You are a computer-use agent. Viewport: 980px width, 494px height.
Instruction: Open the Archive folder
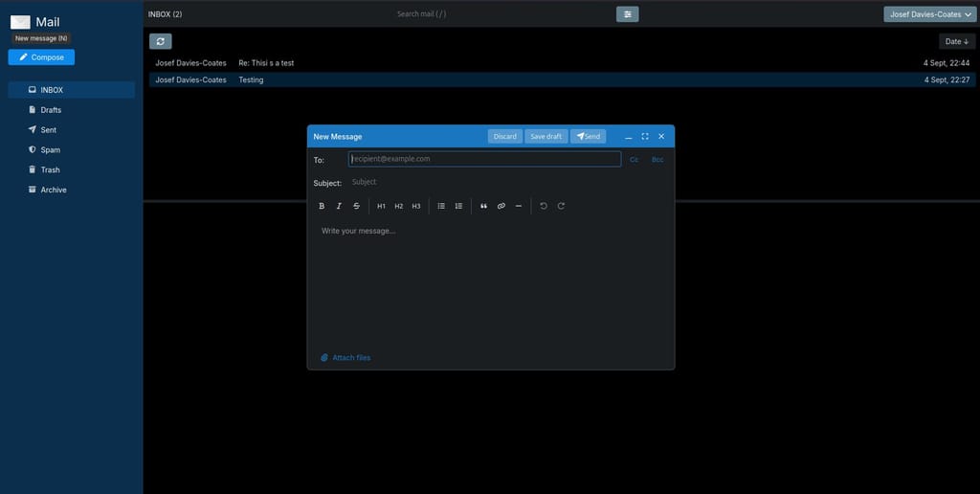(71, 191)
